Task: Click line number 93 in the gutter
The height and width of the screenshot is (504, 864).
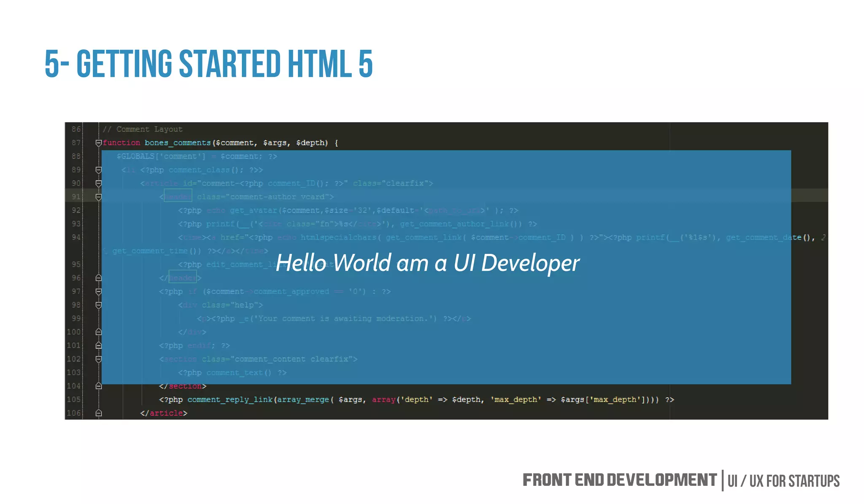Action: (x=76, y=224)
